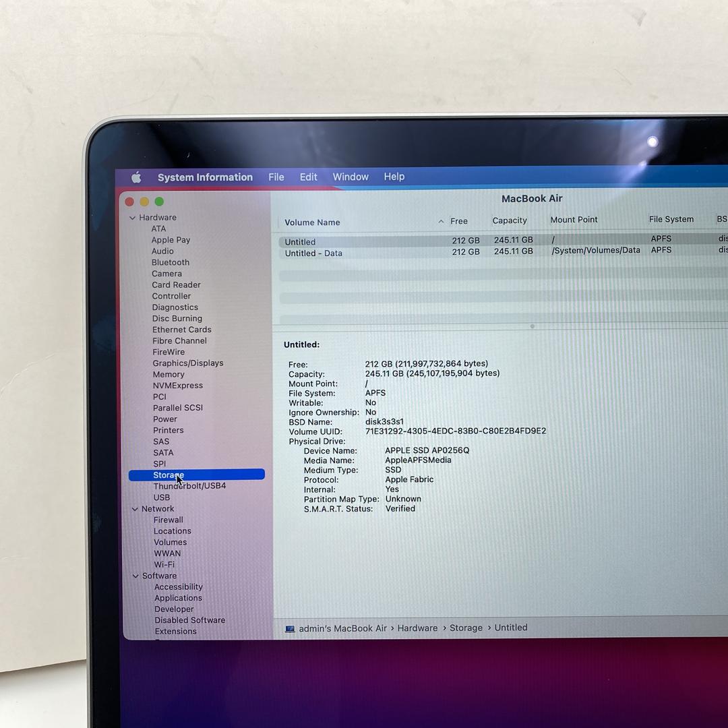Select Applications under Software
Screen dimensions: 728x728
tap(178, 598)
